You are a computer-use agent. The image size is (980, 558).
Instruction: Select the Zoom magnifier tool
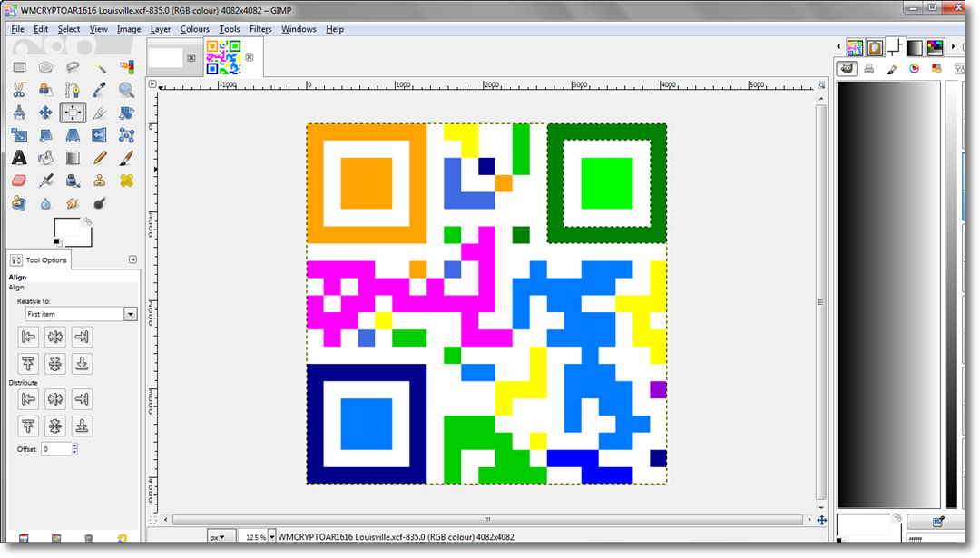click(127, 90)
